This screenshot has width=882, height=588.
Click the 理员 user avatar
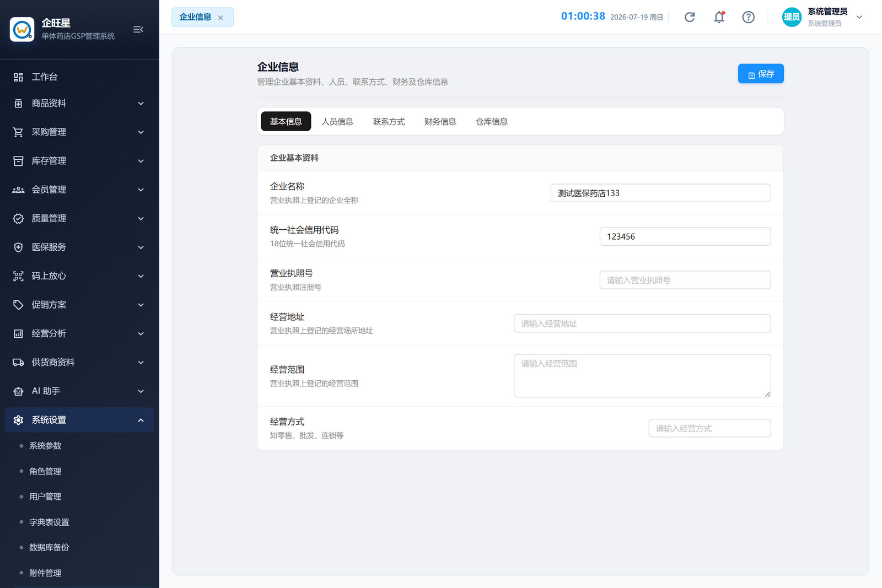pos(792,17)
